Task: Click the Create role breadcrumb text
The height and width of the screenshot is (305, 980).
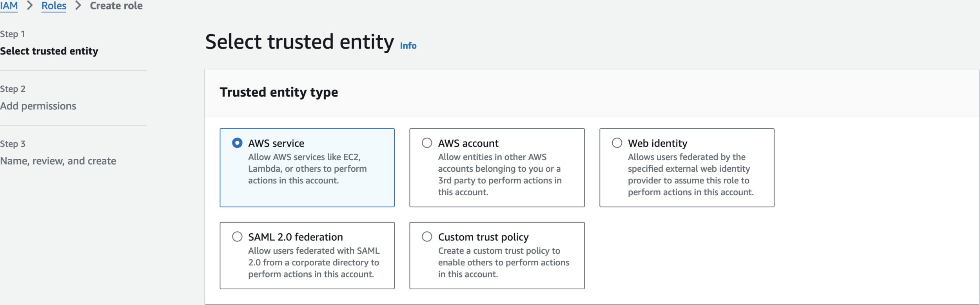Action: tap(116, 6)
